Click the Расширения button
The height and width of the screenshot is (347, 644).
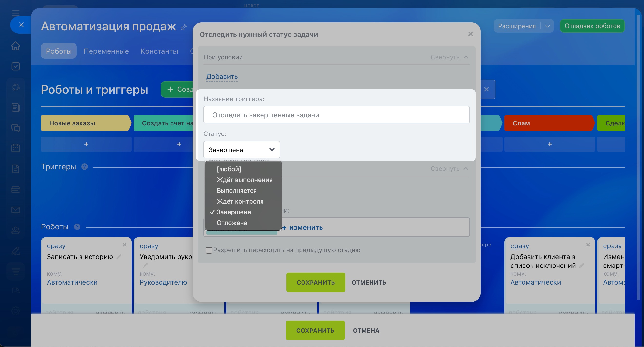point(516,26)
